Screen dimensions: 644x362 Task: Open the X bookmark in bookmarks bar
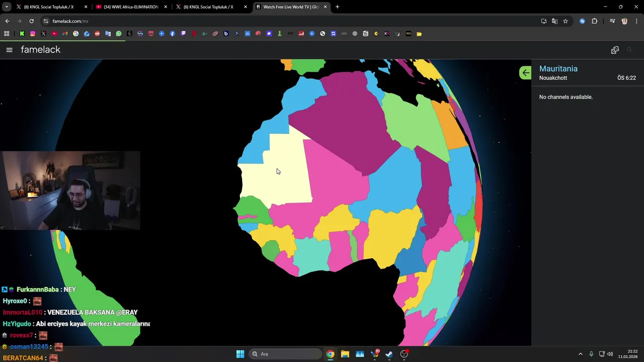[43, 34]
